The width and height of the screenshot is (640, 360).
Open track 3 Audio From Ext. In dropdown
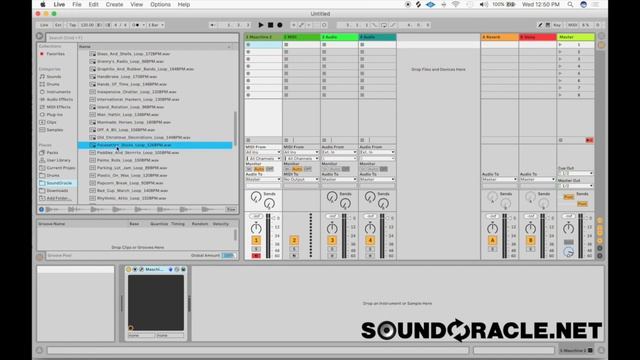click(x=339, y=152)
